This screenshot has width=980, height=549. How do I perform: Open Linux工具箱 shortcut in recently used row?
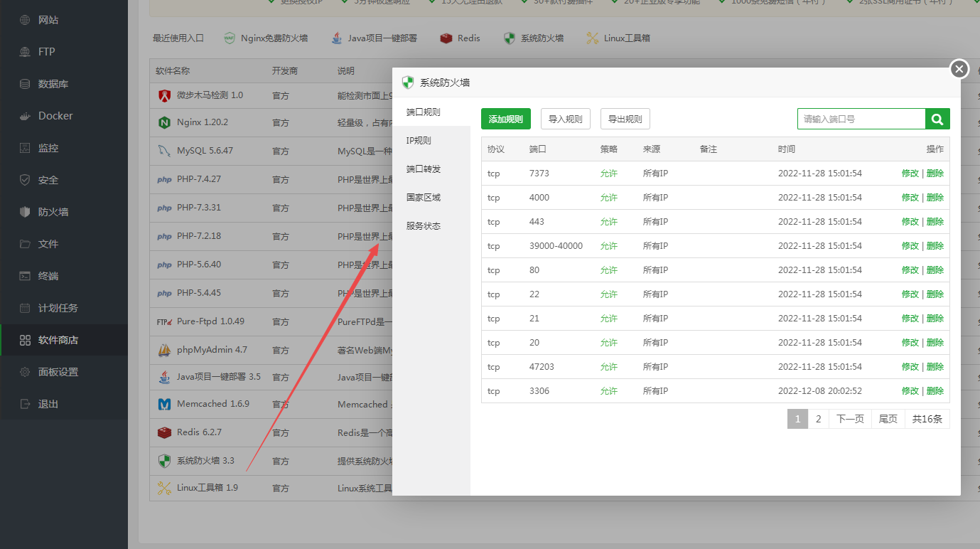click(618, 38)
